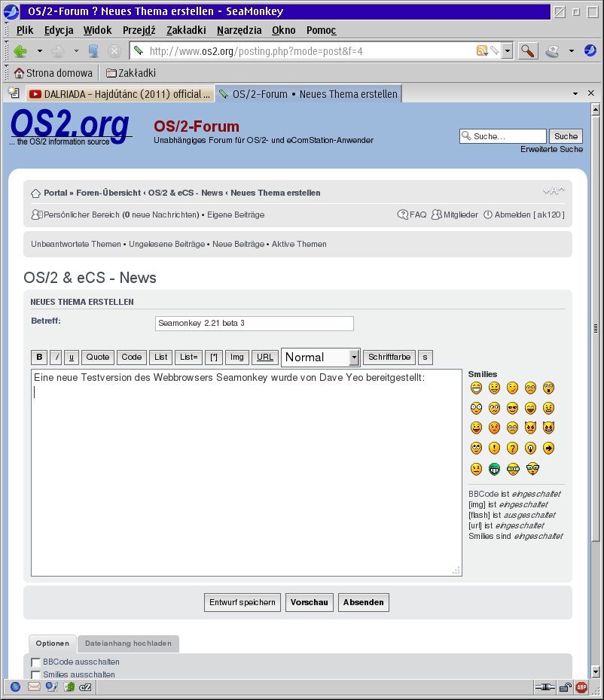Insert the exclamation mark smiley
The height and width of the screenshot is (700, 604).
[x=494, y=448]
